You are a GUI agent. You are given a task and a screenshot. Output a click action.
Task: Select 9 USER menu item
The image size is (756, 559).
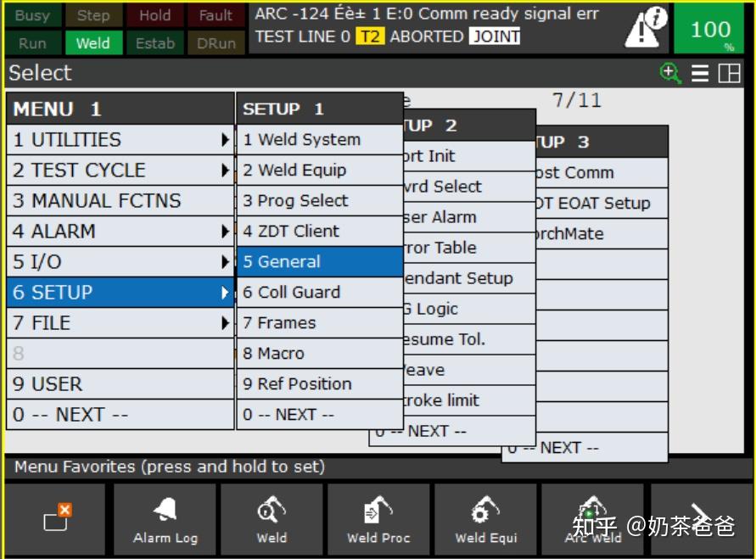pyautogui.click(x=120, y=384)
